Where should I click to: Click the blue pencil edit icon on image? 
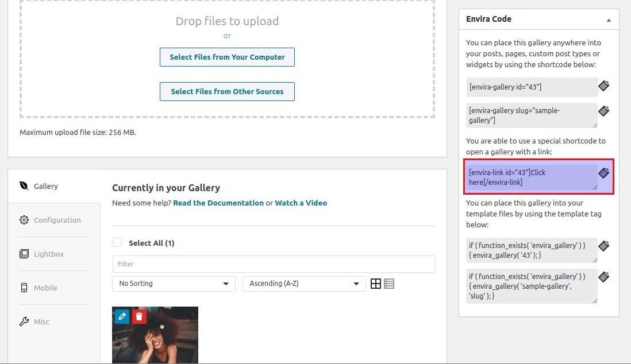coord(122,316)
